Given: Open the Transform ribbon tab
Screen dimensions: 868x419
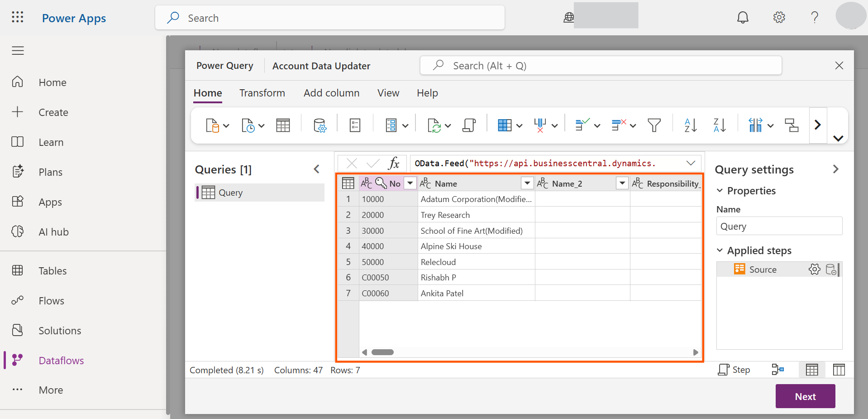Looking at the screenshot, I should [x=262, y=93].
